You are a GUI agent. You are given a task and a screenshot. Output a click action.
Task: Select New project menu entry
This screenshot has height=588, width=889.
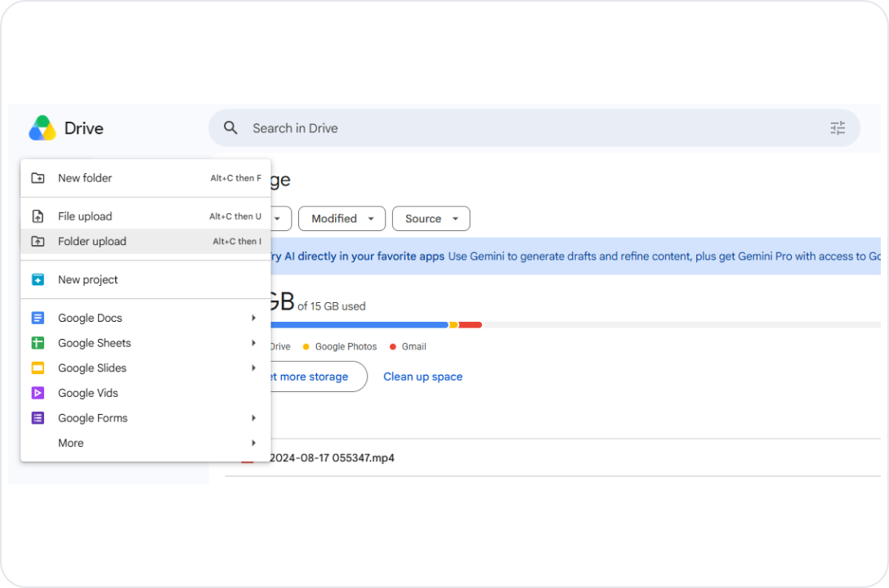point(145,280)
